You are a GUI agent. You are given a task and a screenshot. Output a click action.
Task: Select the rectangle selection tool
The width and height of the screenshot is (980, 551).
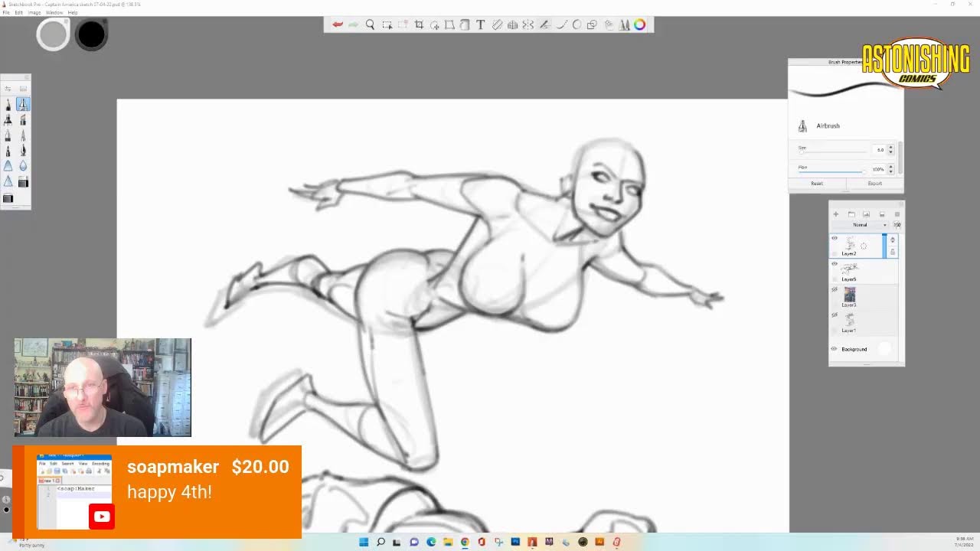tap(387, 24)
